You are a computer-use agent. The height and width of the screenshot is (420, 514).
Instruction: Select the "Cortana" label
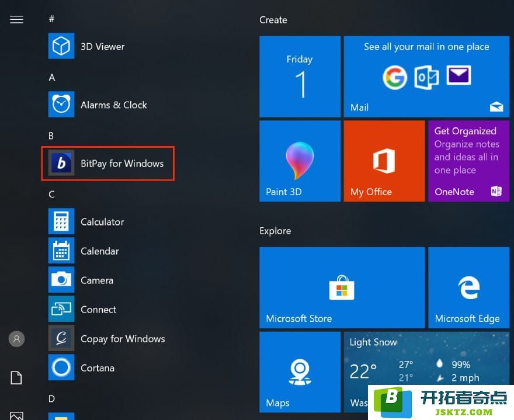[98, 368]
